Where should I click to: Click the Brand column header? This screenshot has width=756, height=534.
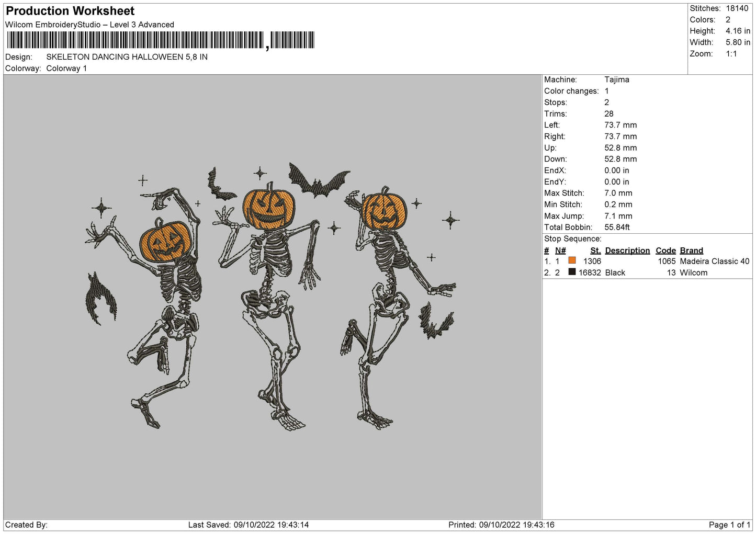click(x=691, y=251)
